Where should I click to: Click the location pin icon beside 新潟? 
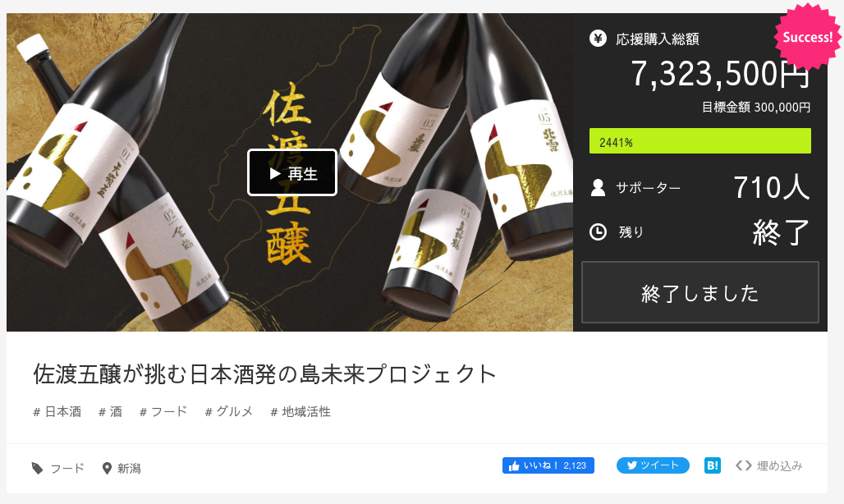pos(107,469)
